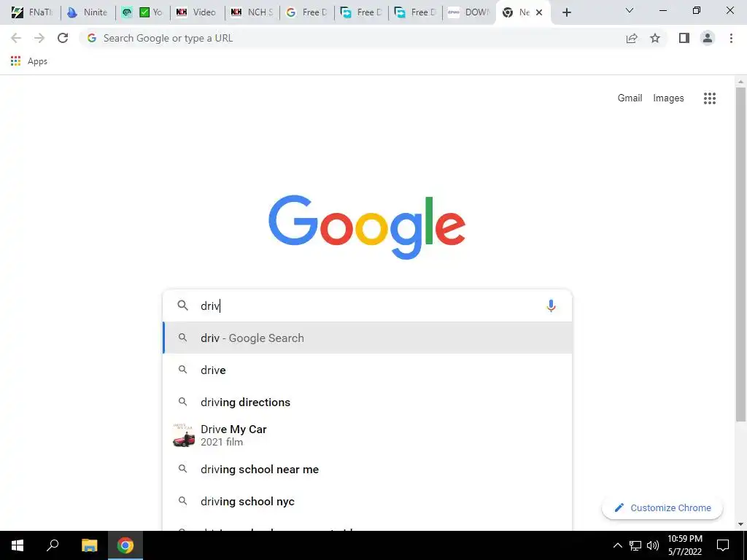The image size is (747, 560).
Task: Focus the Chrome address bar
Action: click(352, 38)
